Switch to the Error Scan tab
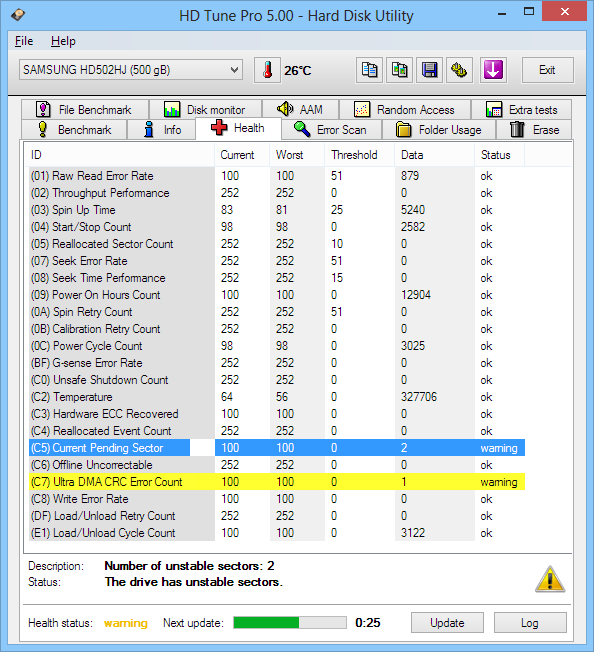The image size is (594, 652). (331, 130)
